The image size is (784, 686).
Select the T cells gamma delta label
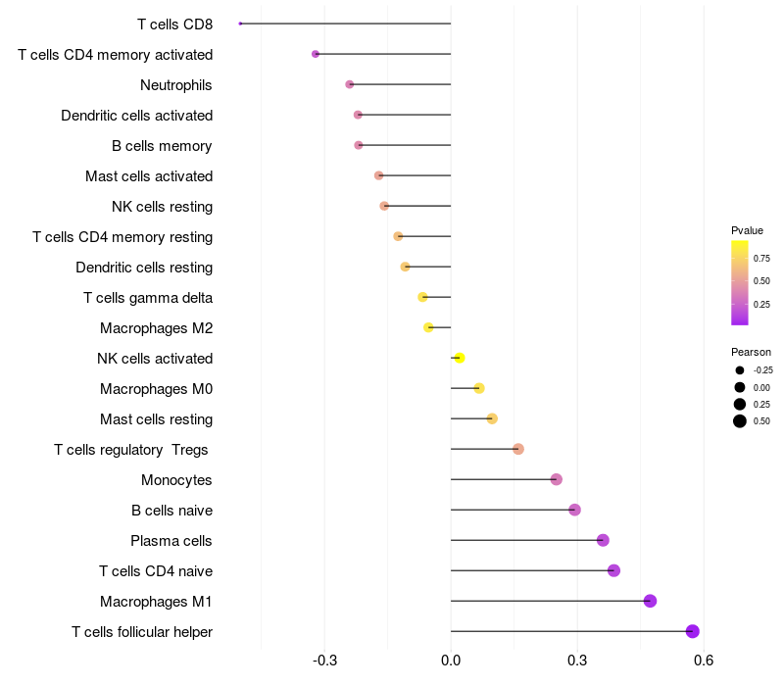click(148, 298)
